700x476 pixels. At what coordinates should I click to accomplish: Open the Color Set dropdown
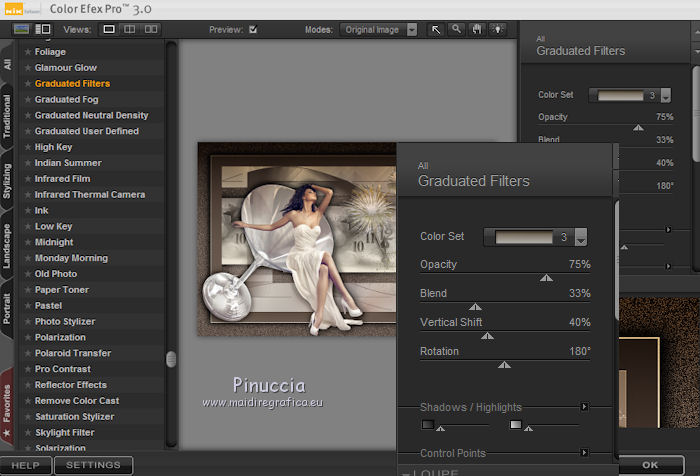tap(580, 238)
